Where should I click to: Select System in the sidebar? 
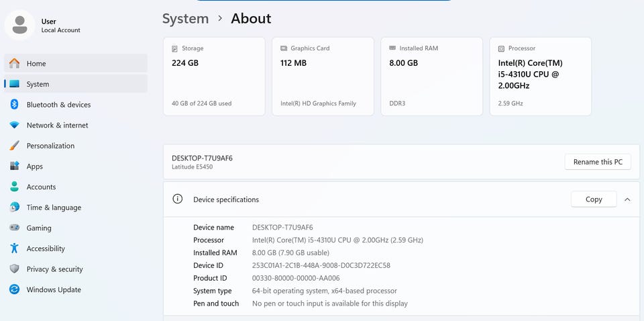[38, 84]
